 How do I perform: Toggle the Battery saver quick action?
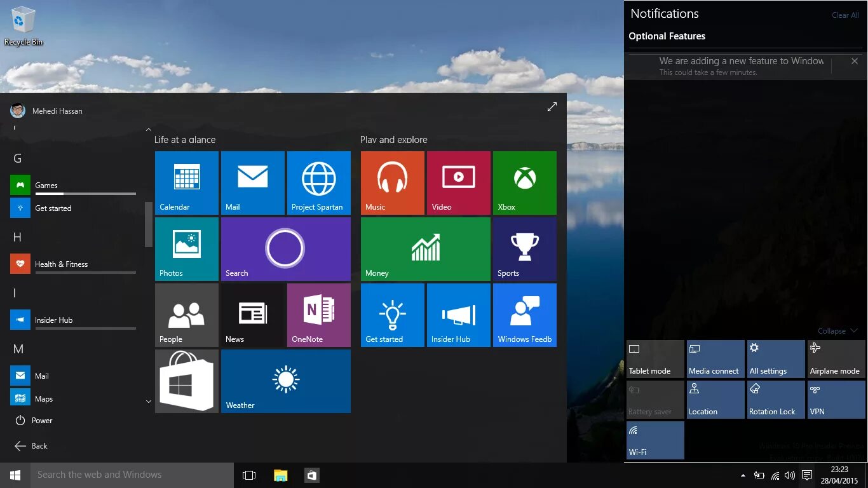655,400
